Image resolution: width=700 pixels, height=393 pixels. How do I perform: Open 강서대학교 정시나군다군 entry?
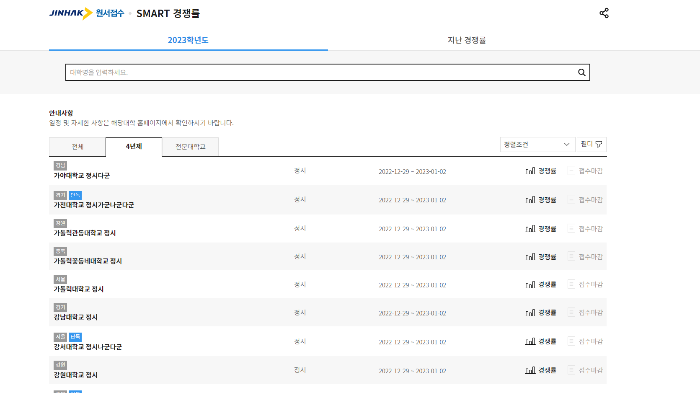[x=88, y=347]
